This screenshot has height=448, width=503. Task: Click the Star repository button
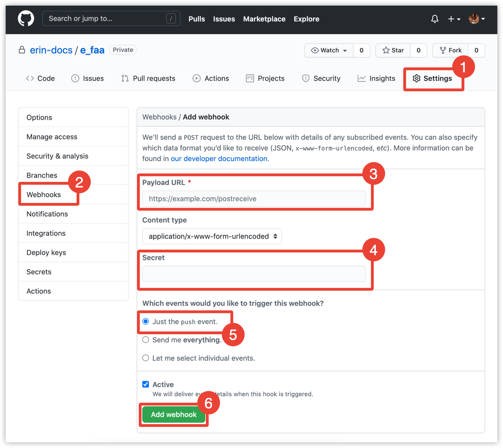[x=393, y=50]
